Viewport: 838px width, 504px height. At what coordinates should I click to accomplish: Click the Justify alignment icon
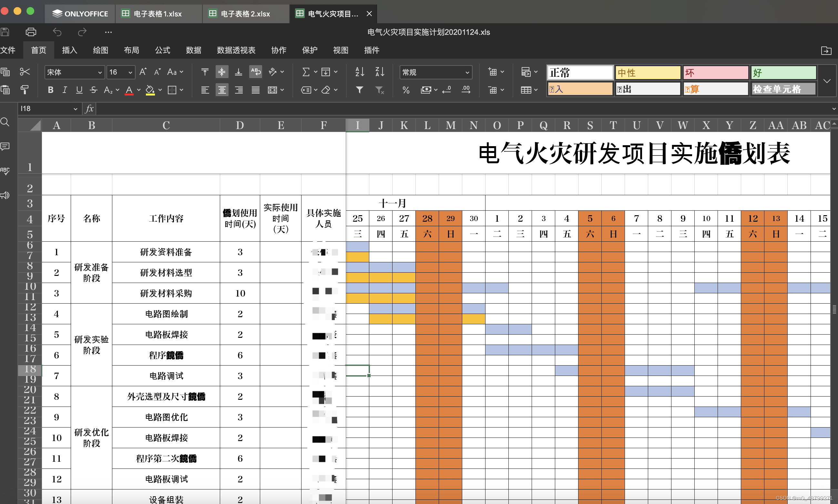click(255, 90)
